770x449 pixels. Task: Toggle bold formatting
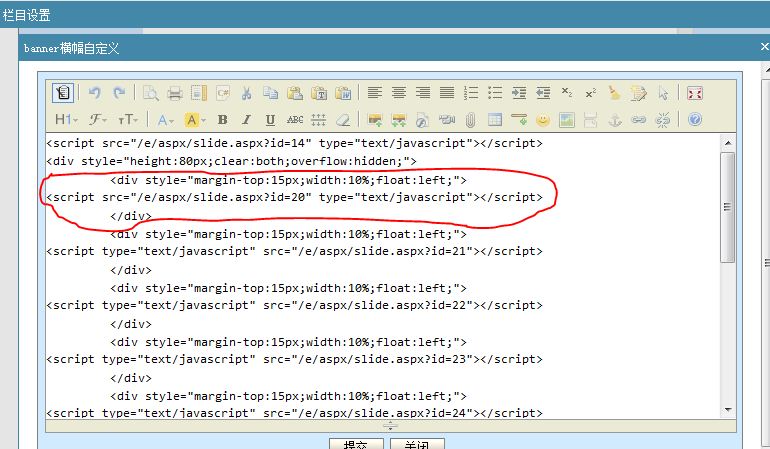pos(222,119)
